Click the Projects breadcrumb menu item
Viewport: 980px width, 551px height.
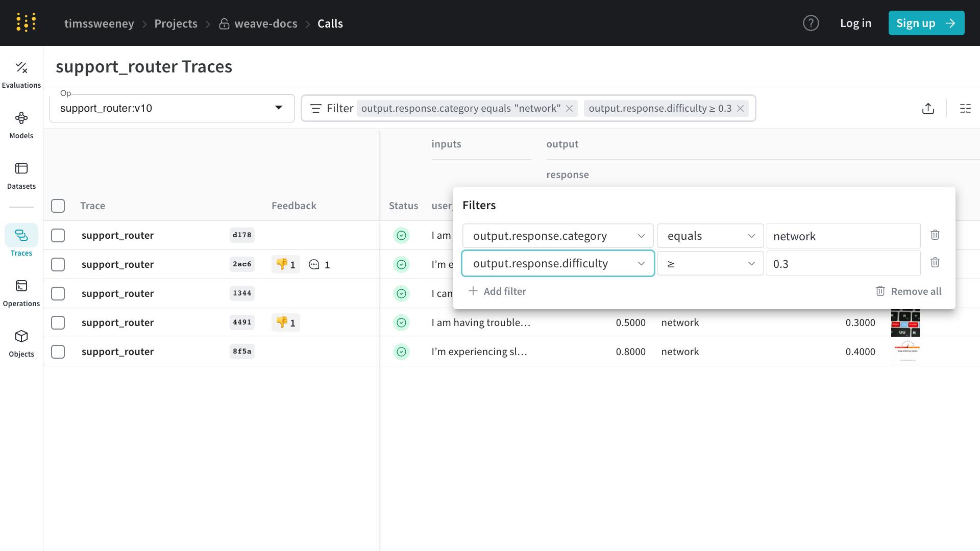[176, 23]
